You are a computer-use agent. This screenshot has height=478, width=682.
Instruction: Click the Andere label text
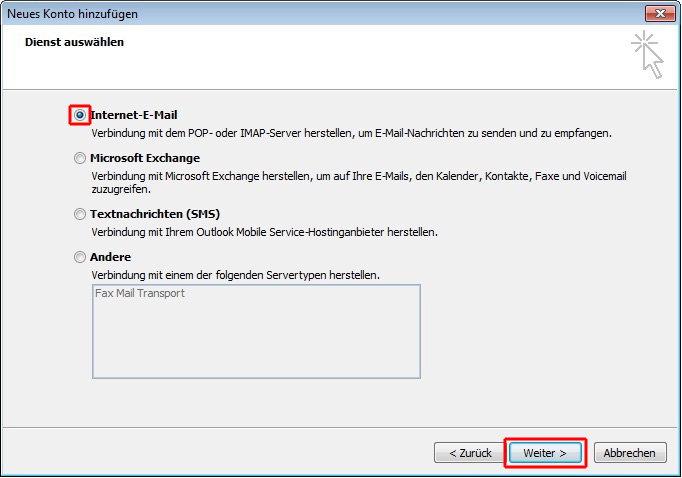[x=110, y=257]
